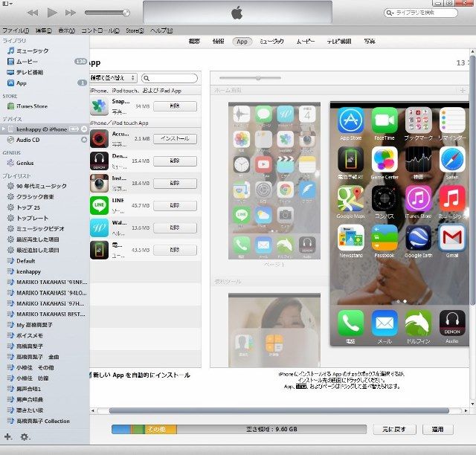Select the Google Earth app icon

tap(418, 238)
